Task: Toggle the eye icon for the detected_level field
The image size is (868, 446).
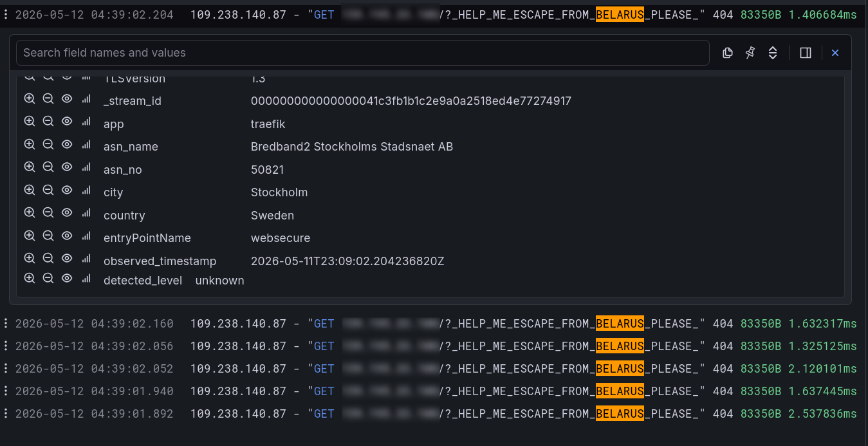Action: pos(66,278)
